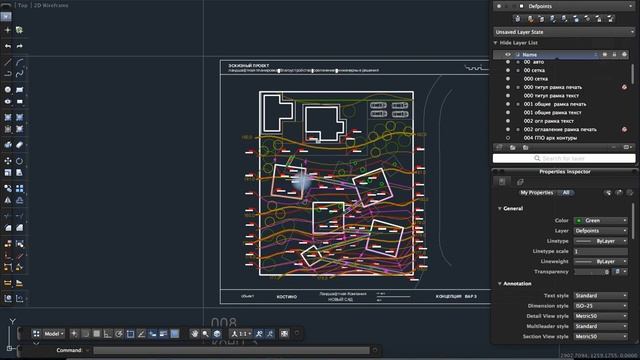The image size is (640, 360).
Task: Open the Model space dropdown in status bar
Action: [x=54, y=333]
